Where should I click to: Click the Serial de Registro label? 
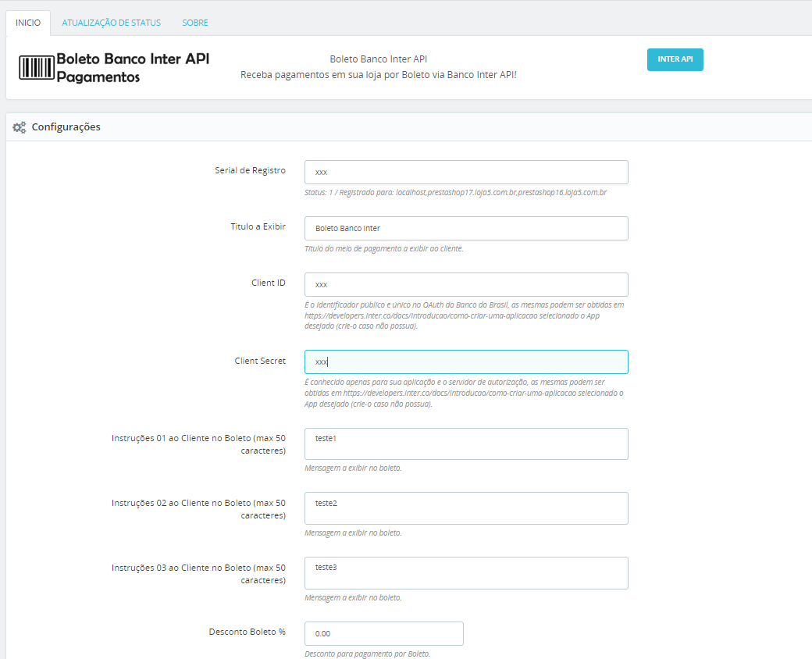[250, 170]
